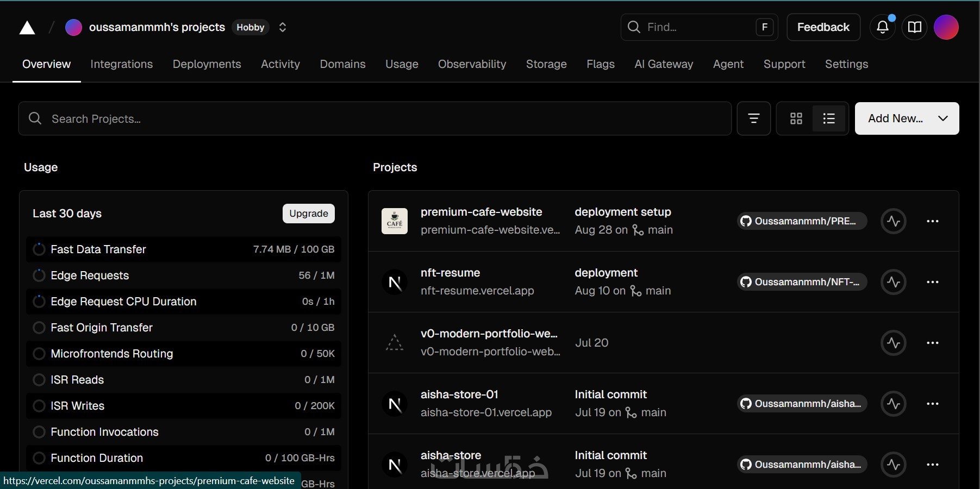Click the premium-cafe-website CAFÉ thumbnail
980x489 pixels.
[x=395, y=221]
